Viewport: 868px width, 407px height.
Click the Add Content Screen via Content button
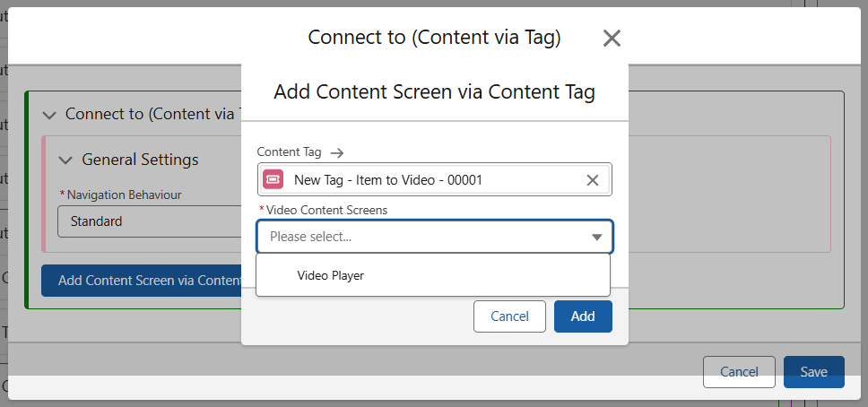click(142, 281)
